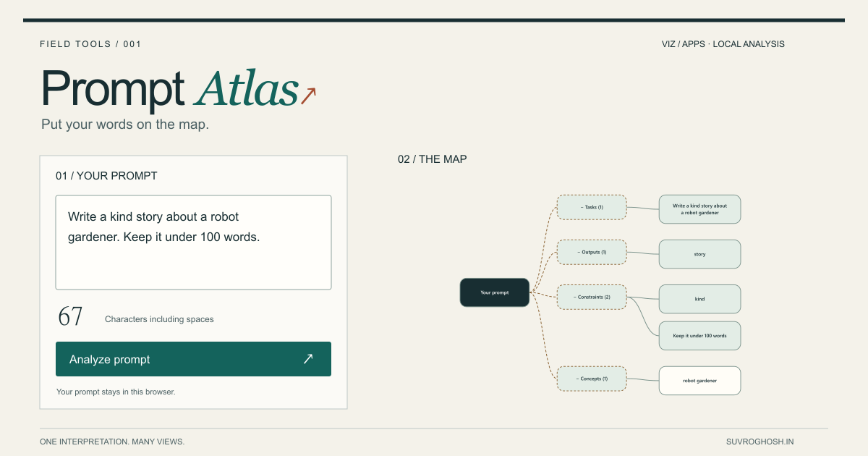Click 'Put your words on the map' tagline
Screen dimensions: 868x456
pos(125,124)
